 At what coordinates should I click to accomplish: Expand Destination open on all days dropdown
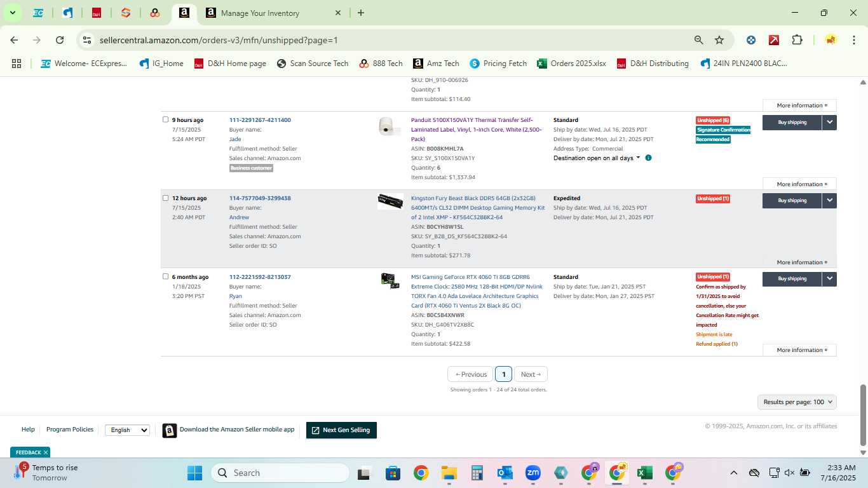pos(597,158)
